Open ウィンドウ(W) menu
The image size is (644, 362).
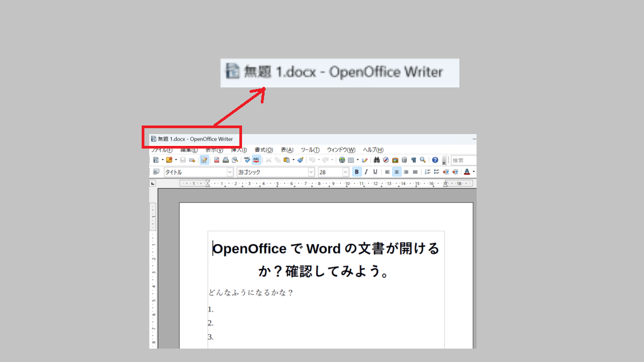tap(341, 150)
